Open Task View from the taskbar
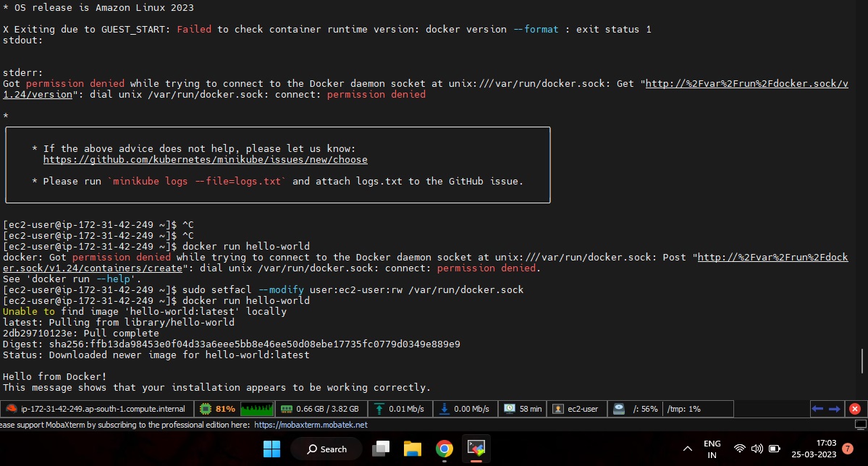The image size is (868, 466). pos(380,449)
